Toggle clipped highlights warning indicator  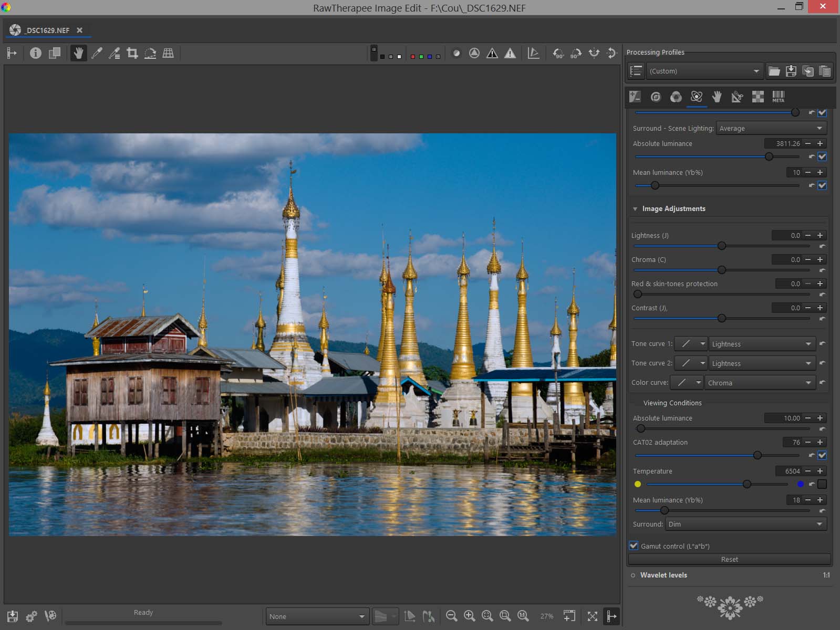pos(510,53)
